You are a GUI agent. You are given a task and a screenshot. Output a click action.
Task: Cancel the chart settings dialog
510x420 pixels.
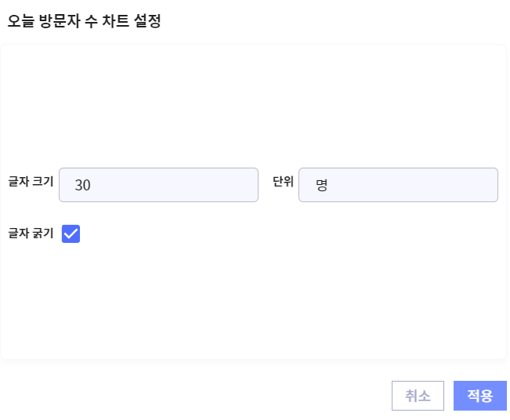(x=418, y=396)
